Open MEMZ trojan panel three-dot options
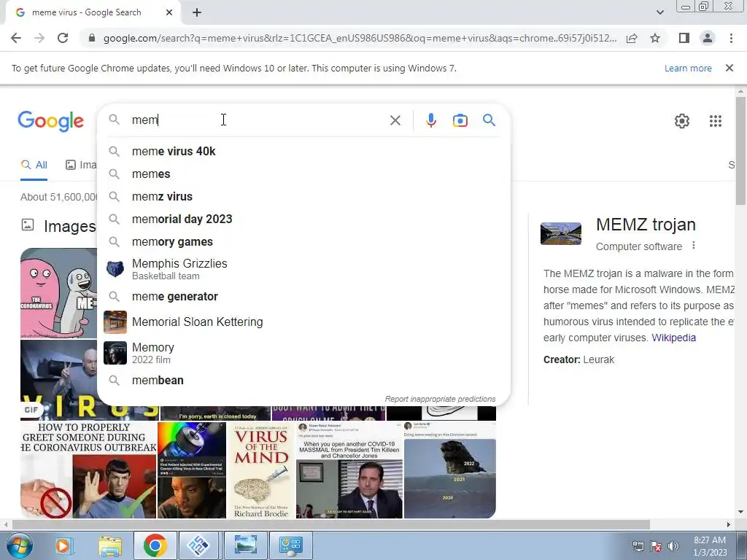 [x=694, y=245]
